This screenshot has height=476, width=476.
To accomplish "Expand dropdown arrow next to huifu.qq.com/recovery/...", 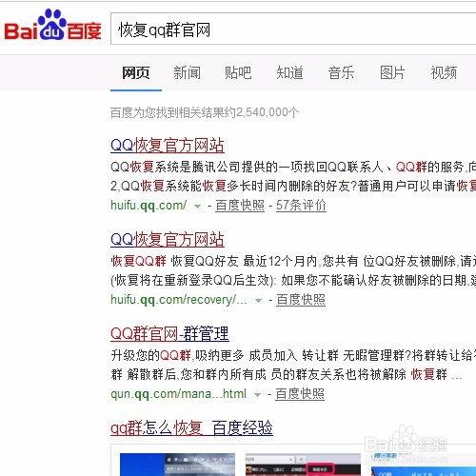I will click(x=258, y=301).
